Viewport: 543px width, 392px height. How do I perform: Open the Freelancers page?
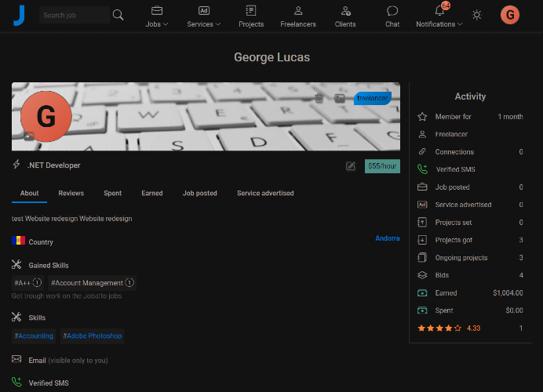click(298, 16)
